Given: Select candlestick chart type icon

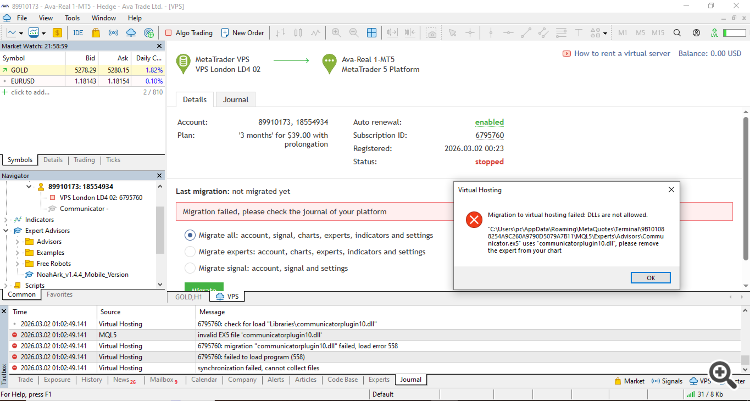Looking at the screenshot, I should [x=298, y=33].
